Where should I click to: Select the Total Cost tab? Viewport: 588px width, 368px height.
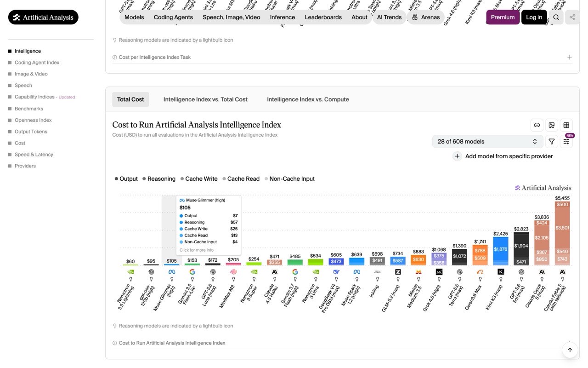coord(130,99)
